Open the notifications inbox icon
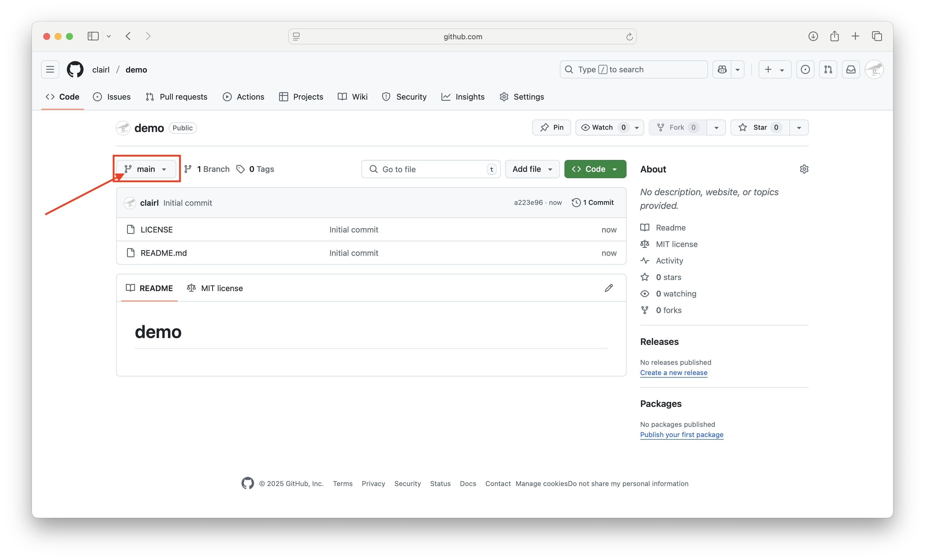The image size is (925, 560). point(851,69)
